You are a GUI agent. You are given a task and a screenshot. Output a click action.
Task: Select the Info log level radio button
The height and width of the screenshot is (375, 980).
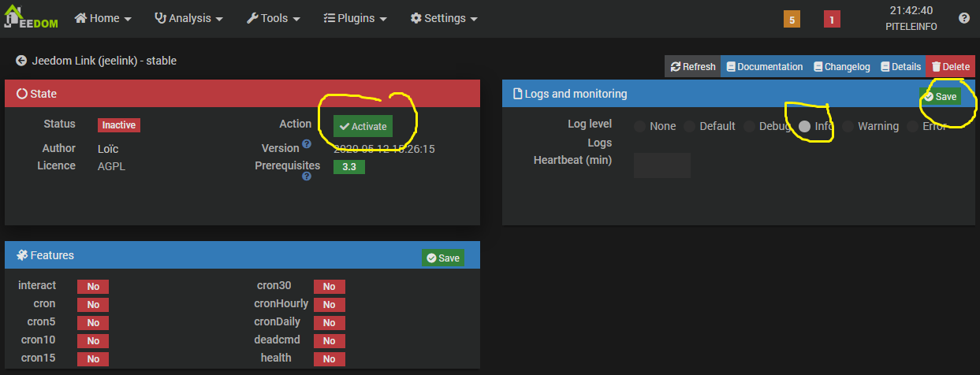804,126
